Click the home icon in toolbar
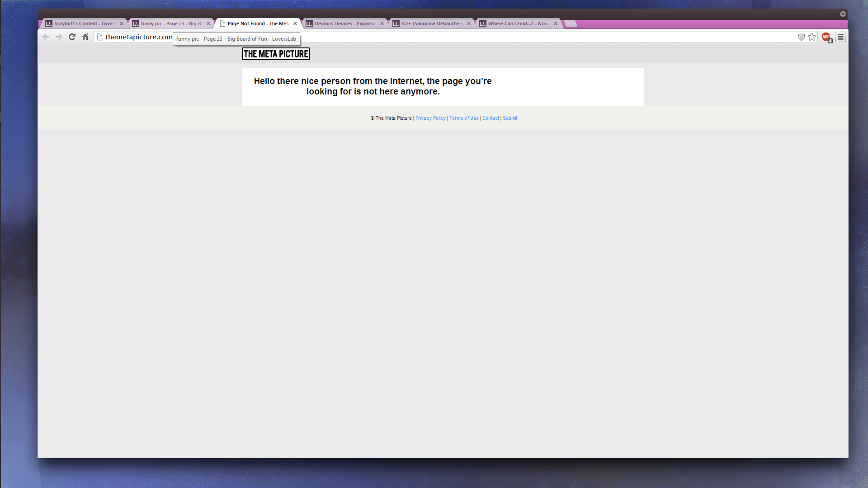Viewport: 868px width, 488px height. pos(85,37)
